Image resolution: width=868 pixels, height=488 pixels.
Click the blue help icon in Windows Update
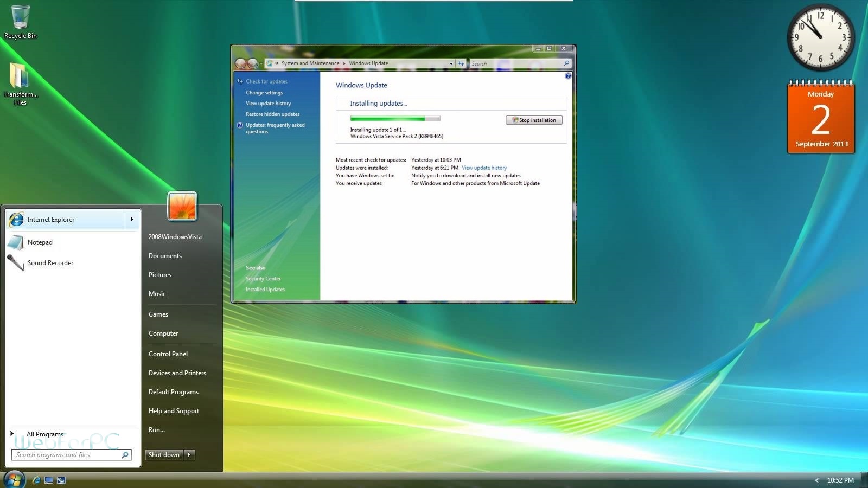click(568, 76)
